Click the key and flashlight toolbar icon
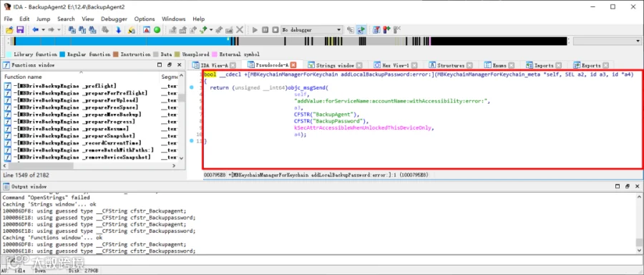 pos(131,30)
